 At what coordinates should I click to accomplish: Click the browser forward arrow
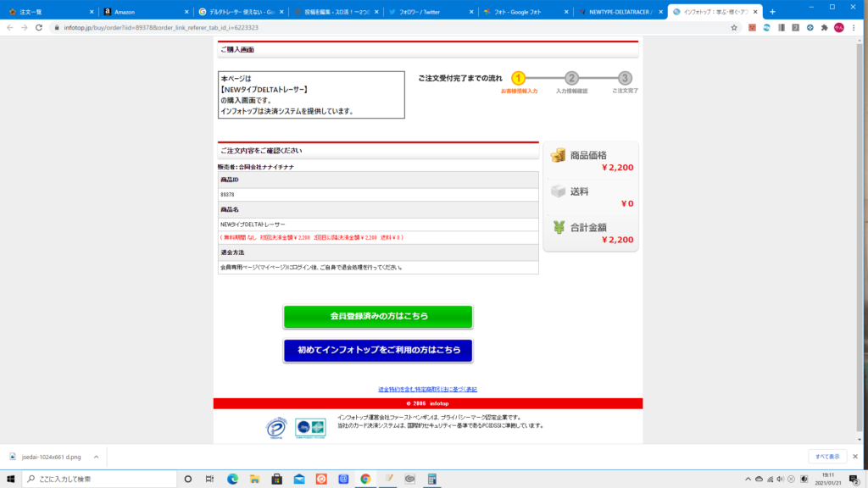pyautogui.click(x=25, y=28)
